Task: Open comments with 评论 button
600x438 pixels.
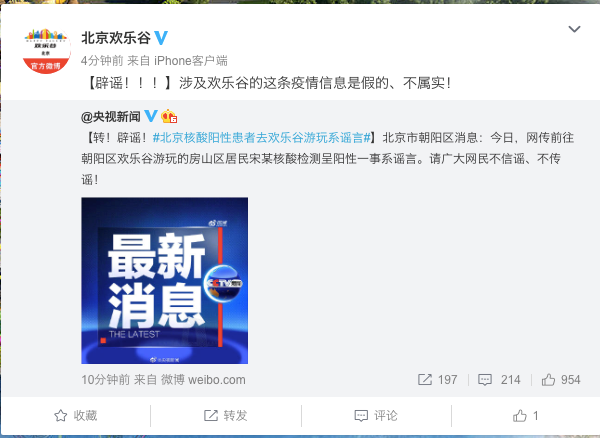Action: 376,415
